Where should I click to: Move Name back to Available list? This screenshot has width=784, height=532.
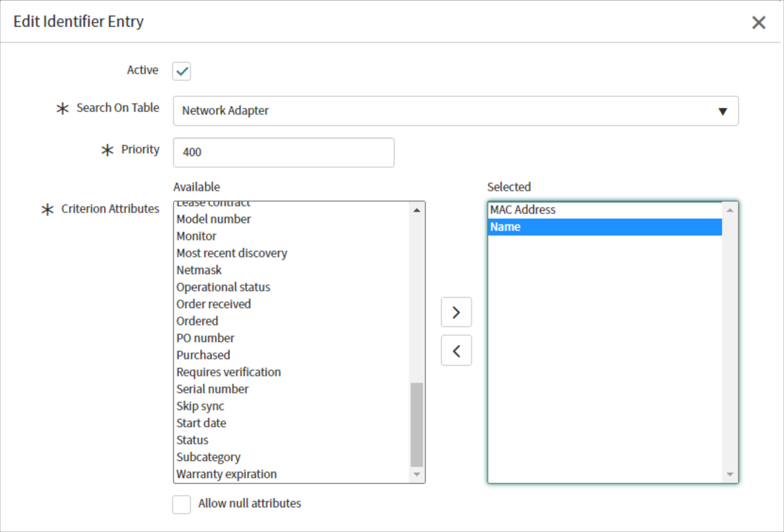[x=456, y=351]
